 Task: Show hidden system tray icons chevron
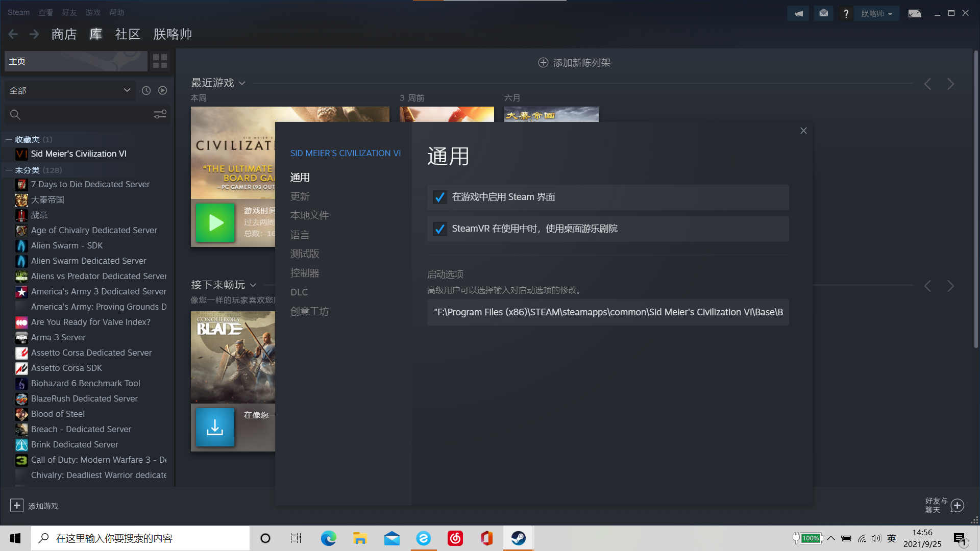831,538
